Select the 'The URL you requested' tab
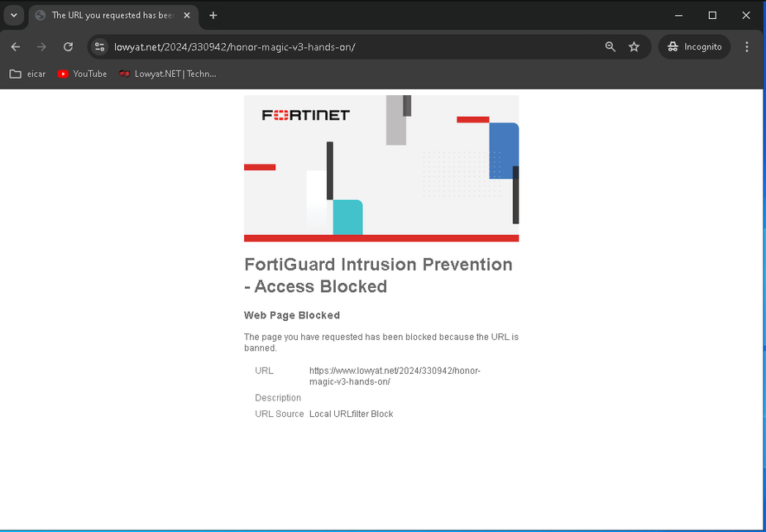 tap(113, 15)
